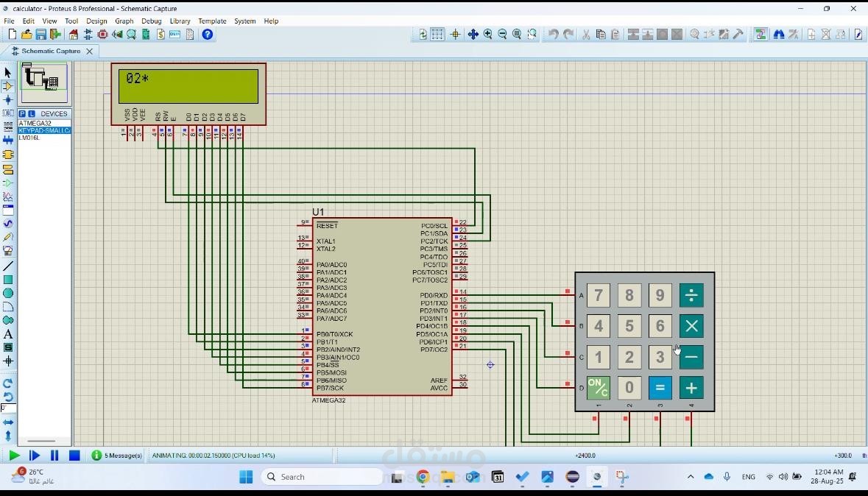Viewport: 868px width, 496px height.
Task: Select Component Mode in the left toolbar
Action: tap(8, 86)
